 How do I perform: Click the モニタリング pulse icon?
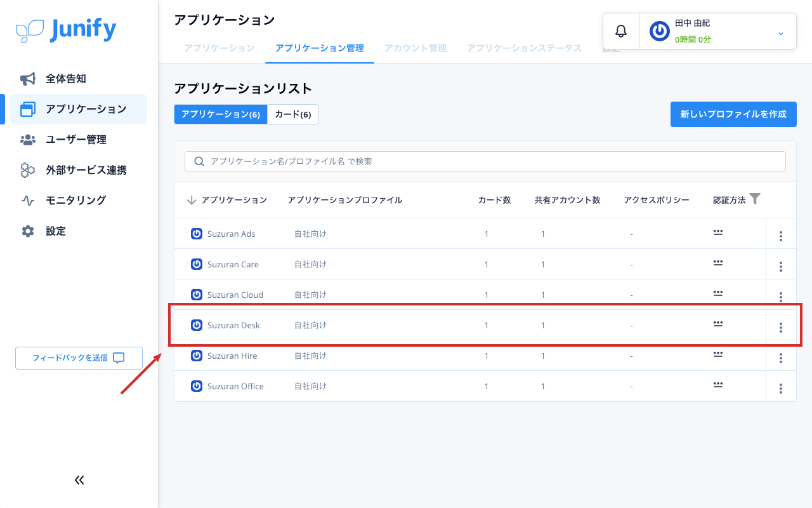[x=28, y=201]
